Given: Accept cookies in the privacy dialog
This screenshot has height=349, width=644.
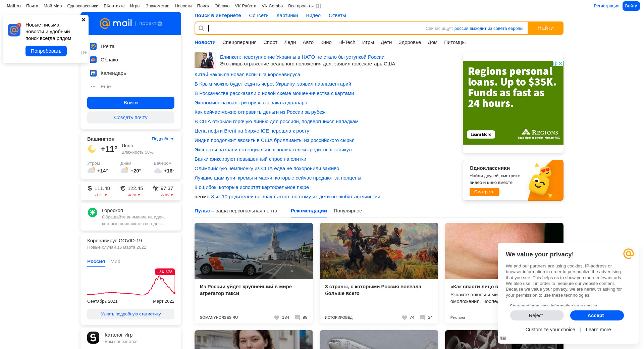Looking at the screenshot, I should (x=597, y=315).
